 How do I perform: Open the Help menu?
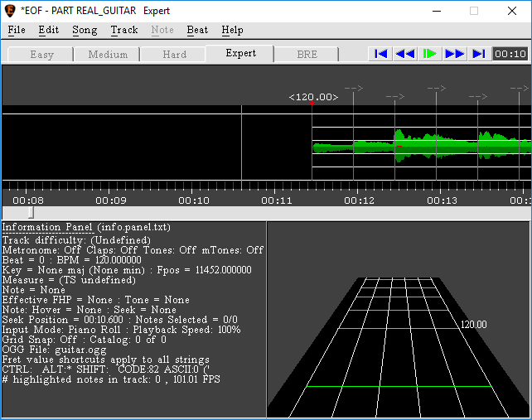tap(232, 30)
